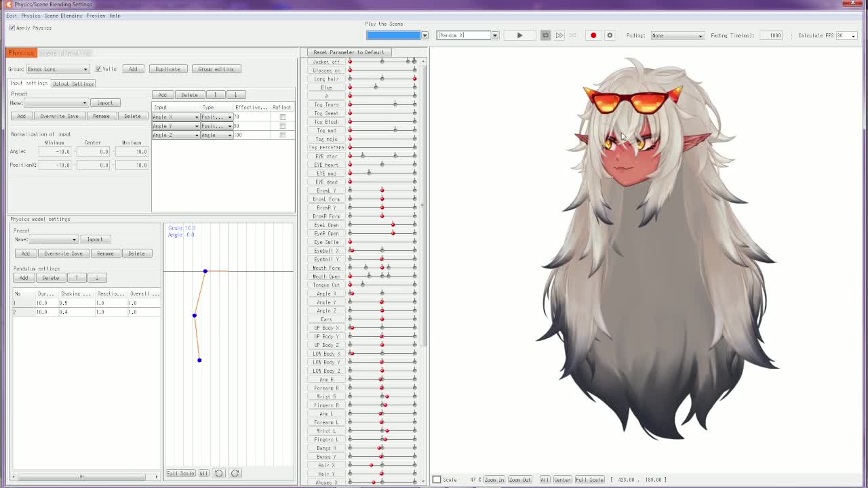Move pendulum down with the down arrow
Screen dimensions: 868x488
96,278
